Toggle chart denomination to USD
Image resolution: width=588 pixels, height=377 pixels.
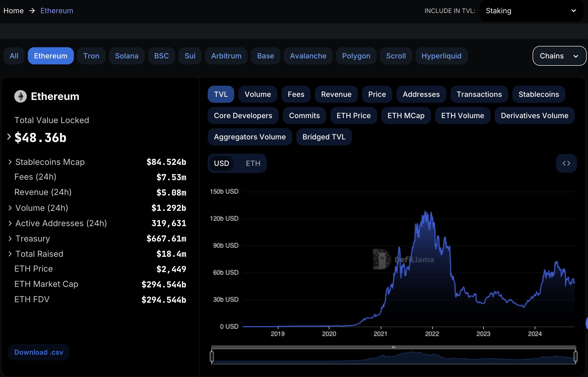tap(221, 163)
